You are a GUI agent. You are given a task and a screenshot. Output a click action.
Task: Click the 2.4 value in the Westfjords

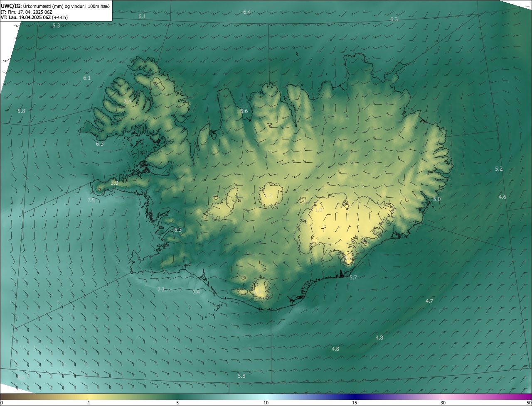click(127, 101)
